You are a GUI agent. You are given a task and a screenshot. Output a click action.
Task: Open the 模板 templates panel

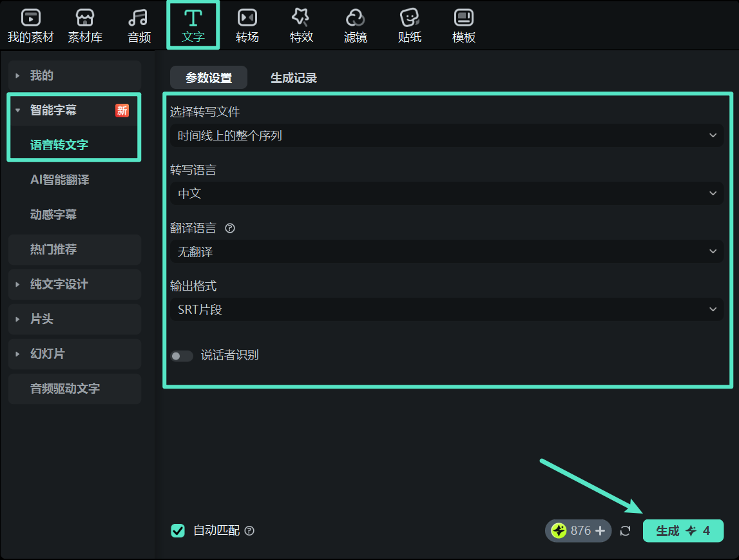click(x=463, y=26)
